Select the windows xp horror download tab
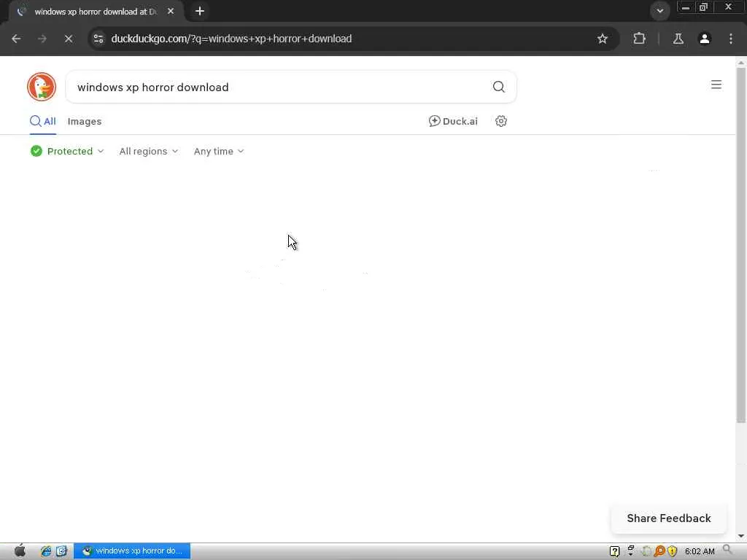The image size is (747, 560). (x=96, y=12)
